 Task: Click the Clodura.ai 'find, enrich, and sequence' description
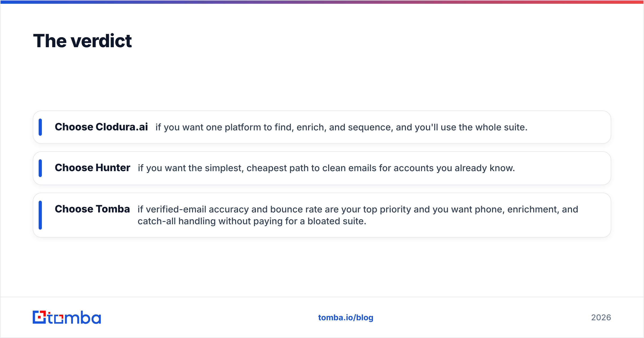point(341,127)
